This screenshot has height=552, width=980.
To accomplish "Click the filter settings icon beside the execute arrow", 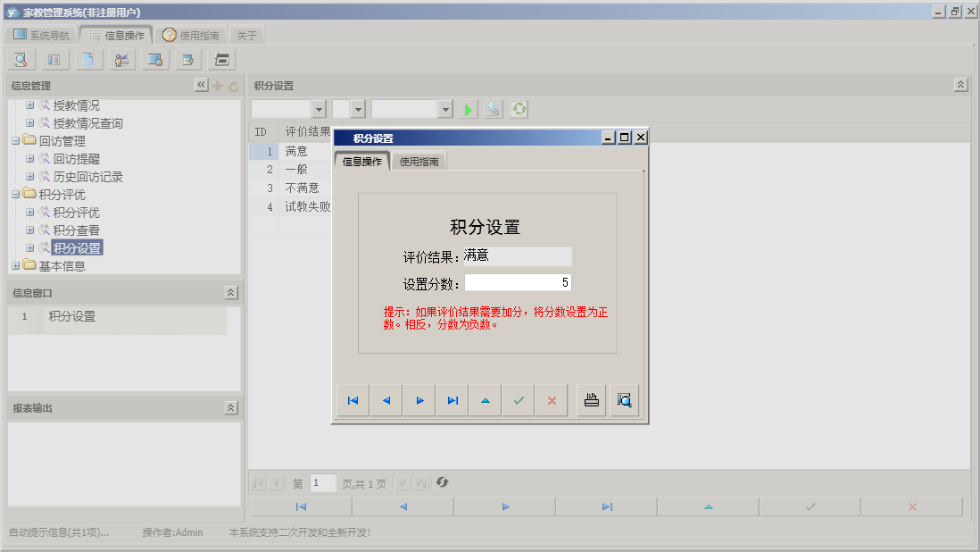I will click(x=493, y=108).
